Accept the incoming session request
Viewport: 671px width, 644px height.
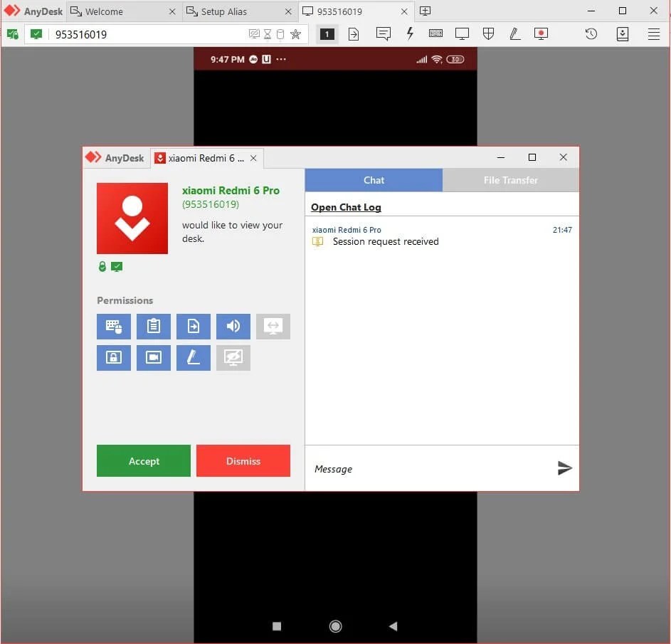143,460
